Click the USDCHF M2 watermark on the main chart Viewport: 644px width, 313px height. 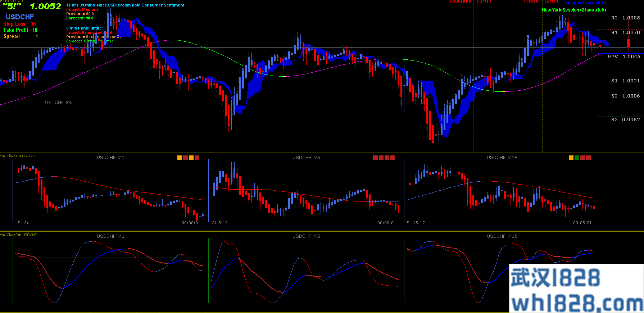coord(59,103)
